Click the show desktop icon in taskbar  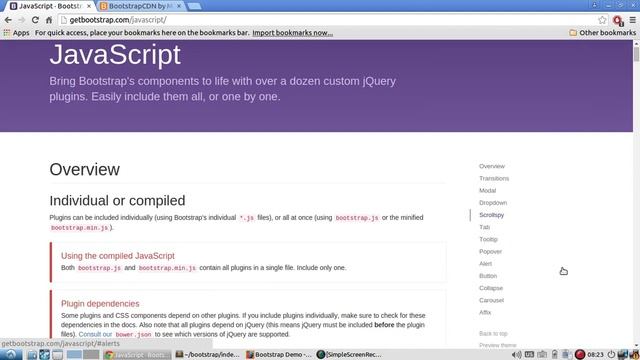tap(57, 355)
